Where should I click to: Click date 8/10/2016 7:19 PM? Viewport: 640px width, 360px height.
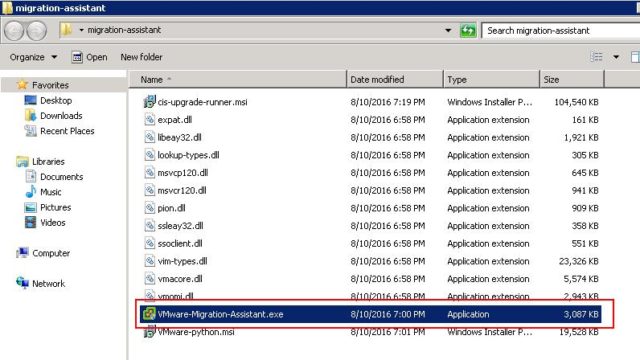click(388, 102)
